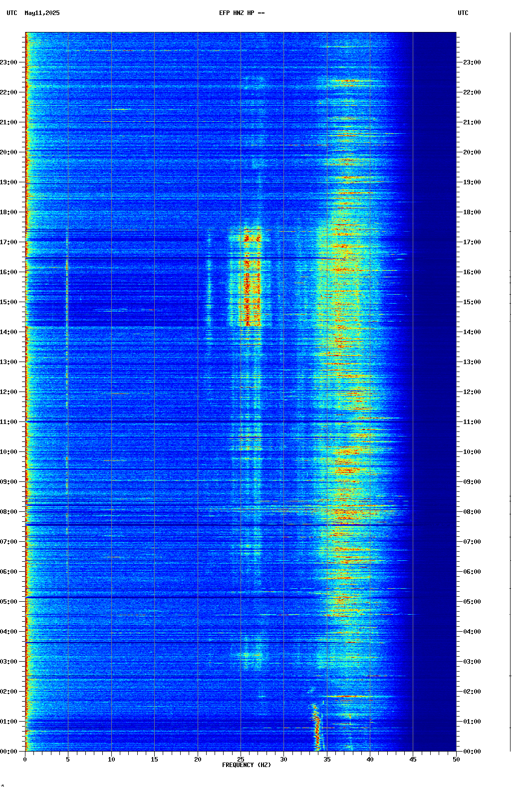Viewport: 532px width, 791px height.
Task: Select 06:00 on the right time axis
Action: (472, 572)
